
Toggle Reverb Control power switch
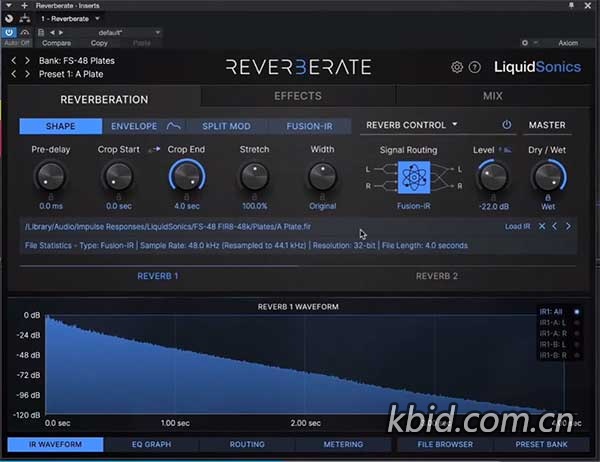pyautogui.click(x=507, y=125)
